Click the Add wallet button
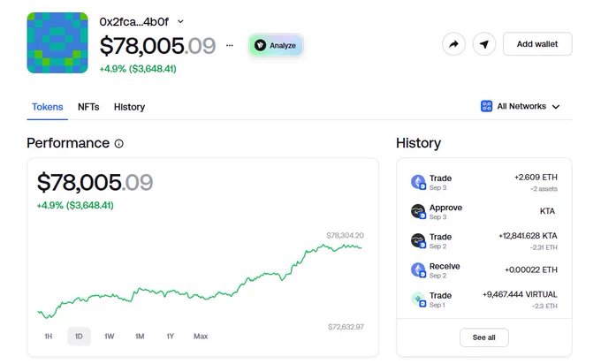 (537, 44)
